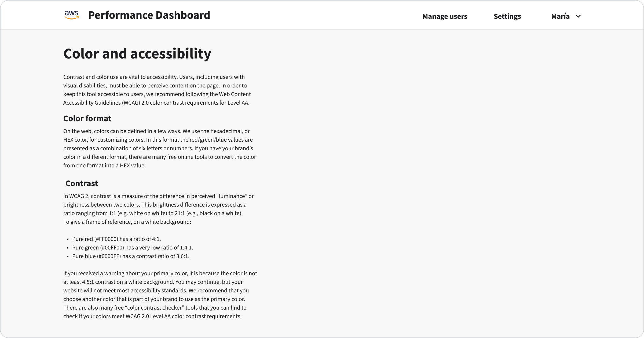Click the second bullet about pure green ratio
644x338 pixels.
tap(133, 247)
